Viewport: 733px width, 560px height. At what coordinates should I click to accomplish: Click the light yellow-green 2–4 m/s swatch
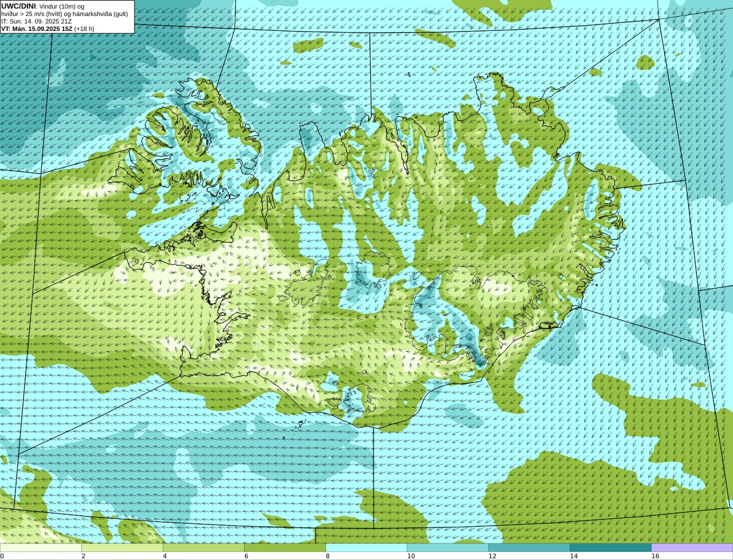click(x=122, y=548)
